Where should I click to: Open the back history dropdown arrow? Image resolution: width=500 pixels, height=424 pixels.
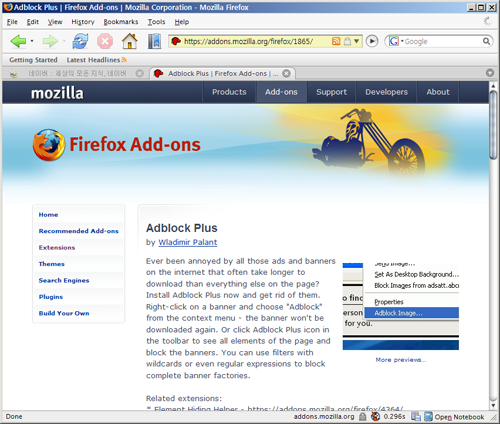pos(32,41)
